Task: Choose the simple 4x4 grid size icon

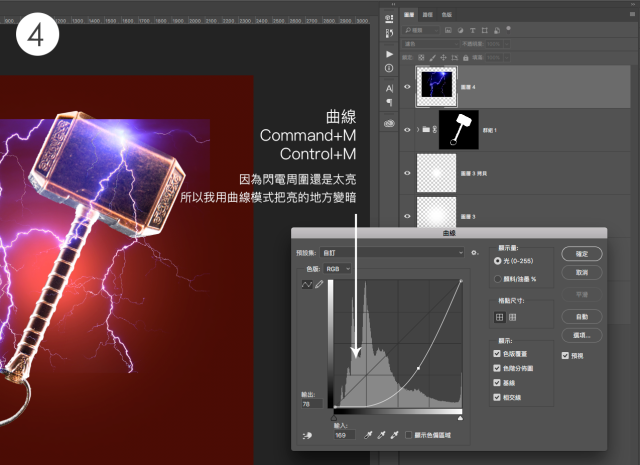Action: pyautogui.click(x=500, y=317)
